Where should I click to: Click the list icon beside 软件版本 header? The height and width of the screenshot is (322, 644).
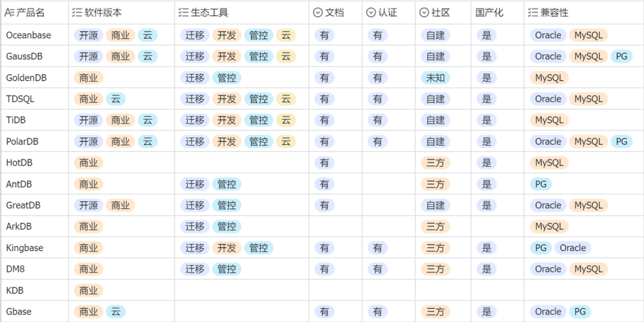pos(77,13)
